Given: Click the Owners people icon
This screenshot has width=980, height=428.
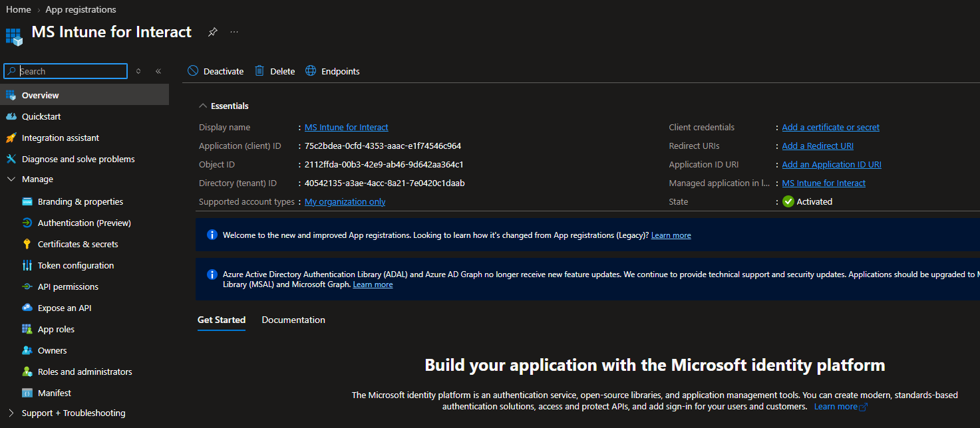Looking at the screenshot, I should point(27,350).
